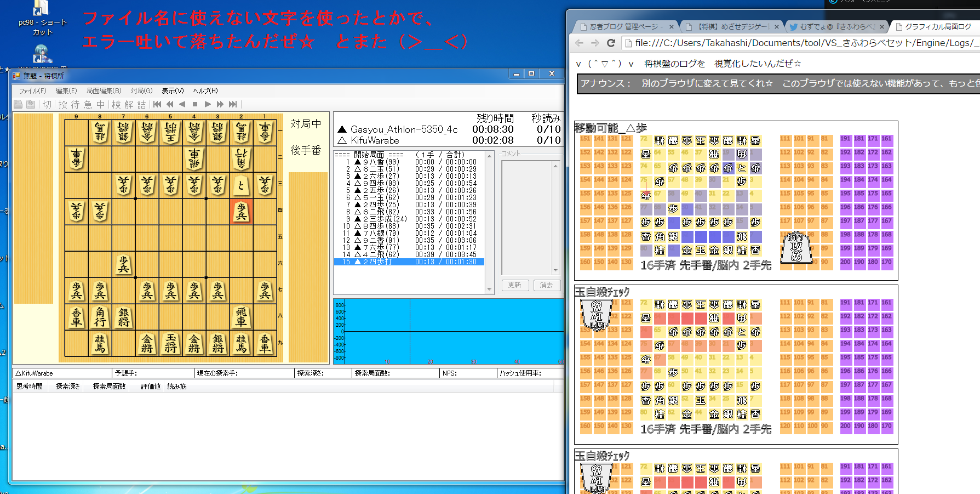Close the 【将棋】めざせデジゲー browser tab
The height and width of the screenshot is (494, 980).
point(777,26)
